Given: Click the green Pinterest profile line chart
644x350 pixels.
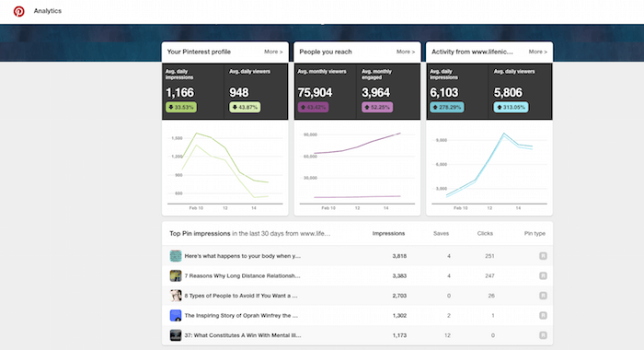Looking at the screenshot, I should point(225,168).
